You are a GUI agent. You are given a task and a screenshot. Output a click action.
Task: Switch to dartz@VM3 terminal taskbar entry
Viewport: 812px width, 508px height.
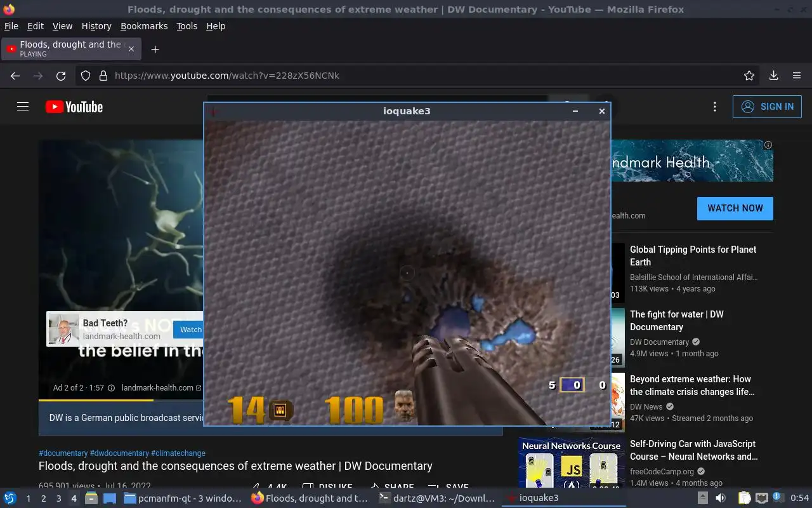pos(436,498)
